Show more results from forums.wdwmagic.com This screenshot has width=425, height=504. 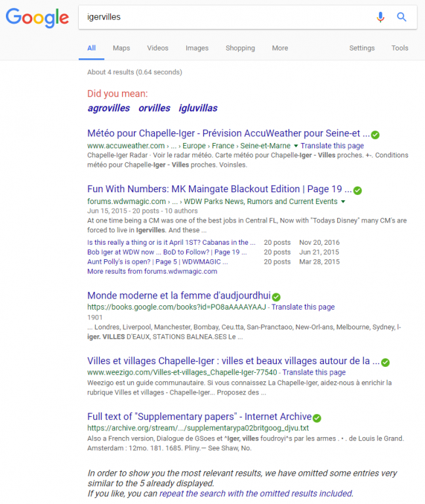click(152, 271)
